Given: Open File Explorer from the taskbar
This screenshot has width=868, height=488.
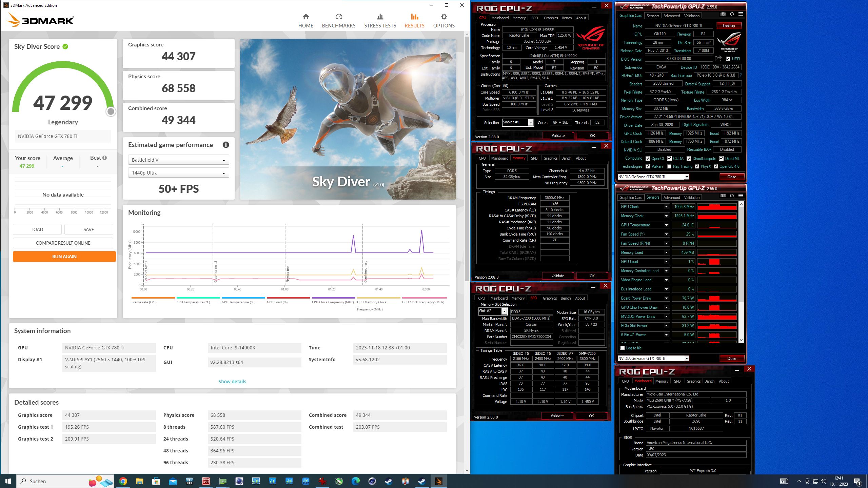Looking at the screenshot, I should pos(140,481).
